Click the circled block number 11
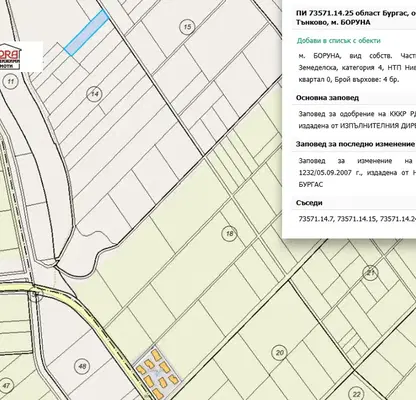The width and height of the screenshot is (416, 400). point(12,82)
